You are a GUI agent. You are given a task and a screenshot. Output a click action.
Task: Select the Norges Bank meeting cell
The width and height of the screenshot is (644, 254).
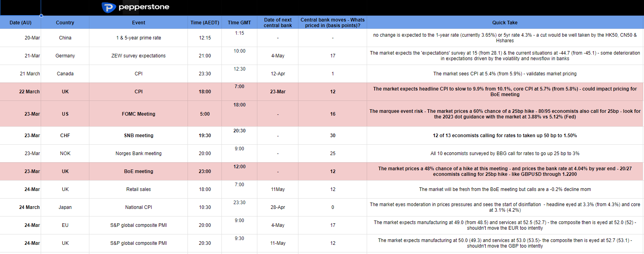(x=138, y=154)
